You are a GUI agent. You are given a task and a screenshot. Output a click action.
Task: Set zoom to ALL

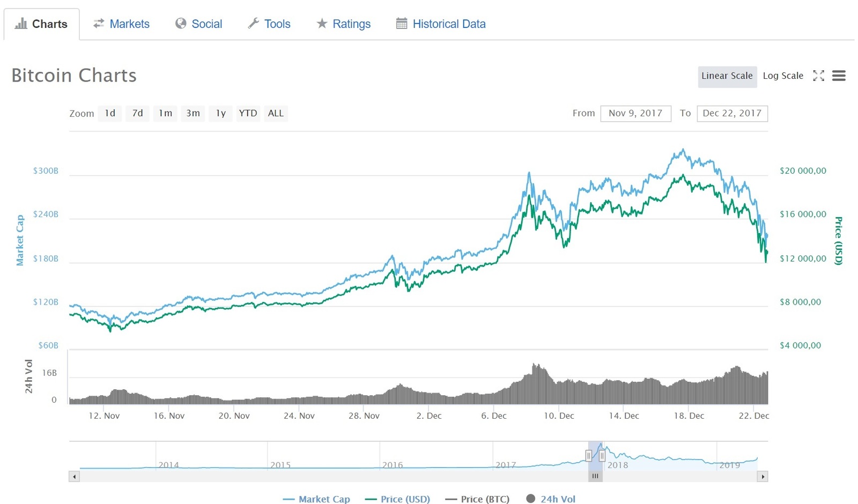(x=276, y=113)
